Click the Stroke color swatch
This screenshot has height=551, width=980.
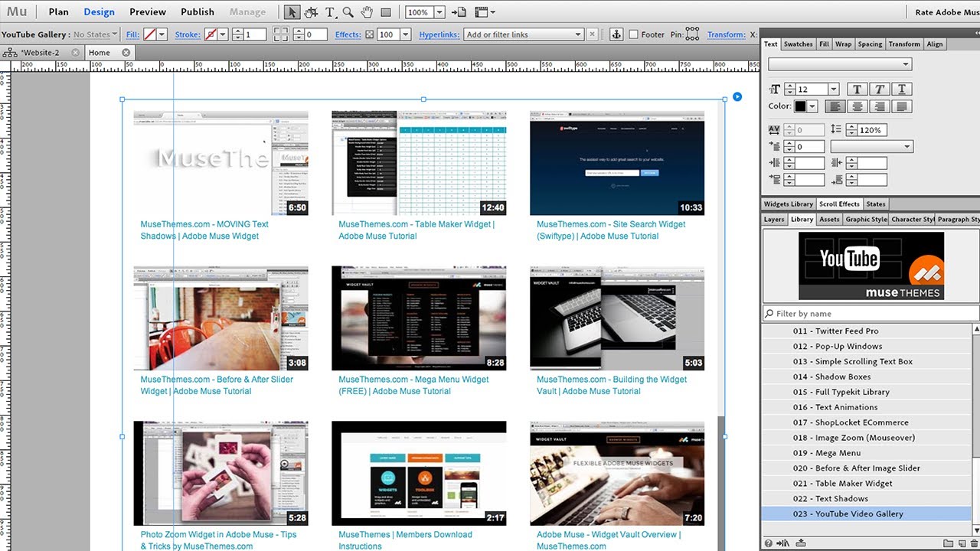[211, 34]
